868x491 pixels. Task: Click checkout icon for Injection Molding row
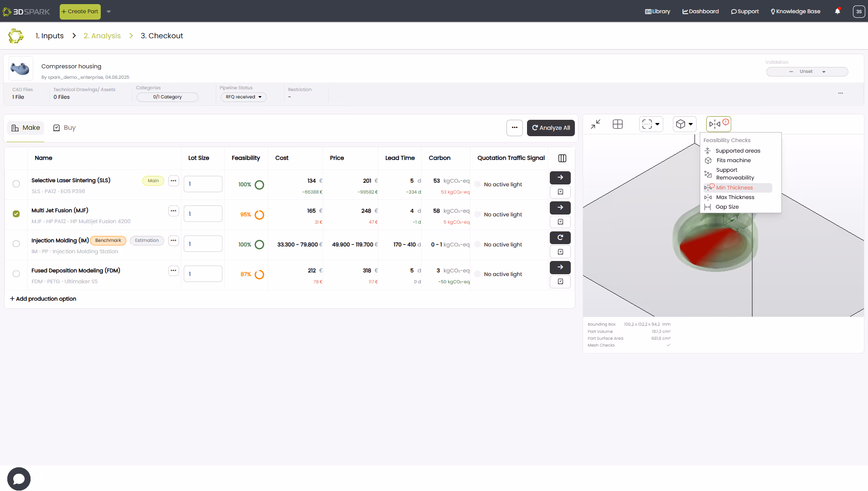(560, 252)
